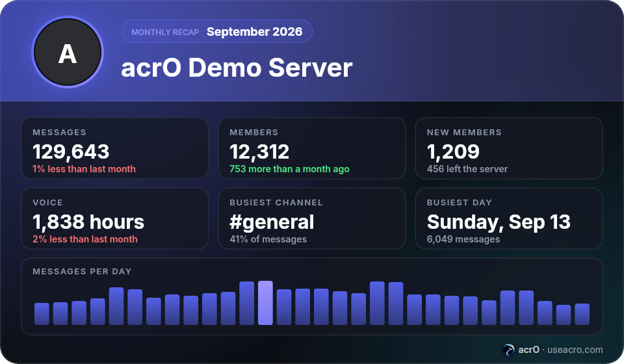Click '753 more than a month ago'
Image resolution: width=624 pixels, height=364 pixels.
(x=289, y=169)
